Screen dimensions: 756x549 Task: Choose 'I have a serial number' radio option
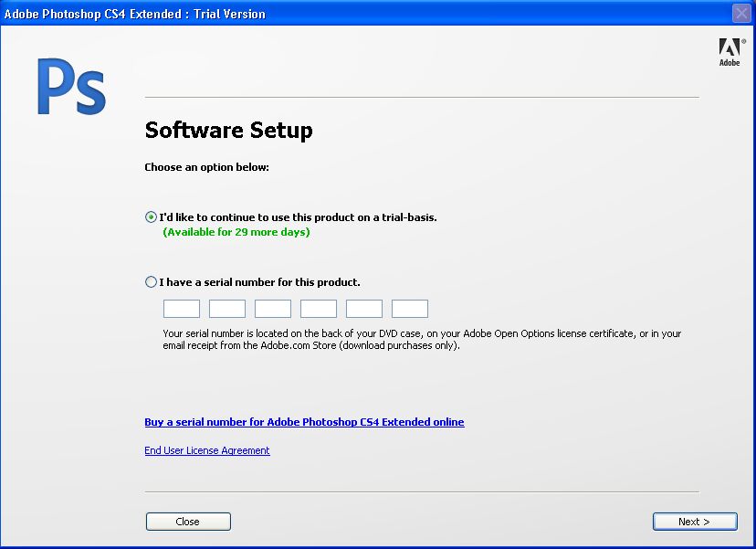151,281
